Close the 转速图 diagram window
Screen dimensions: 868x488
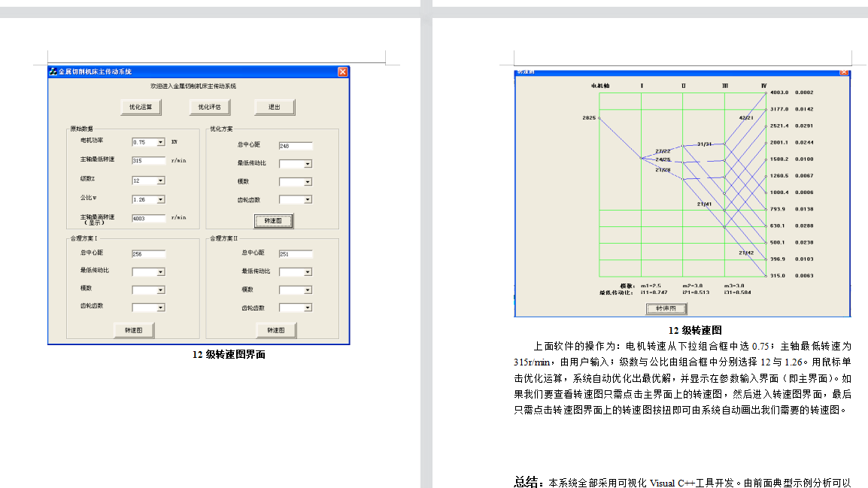click(x=844, y=72)
